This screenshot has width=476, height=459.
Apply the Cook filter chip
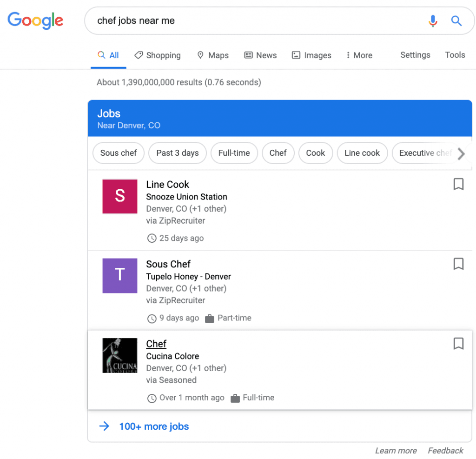[316, 153]
